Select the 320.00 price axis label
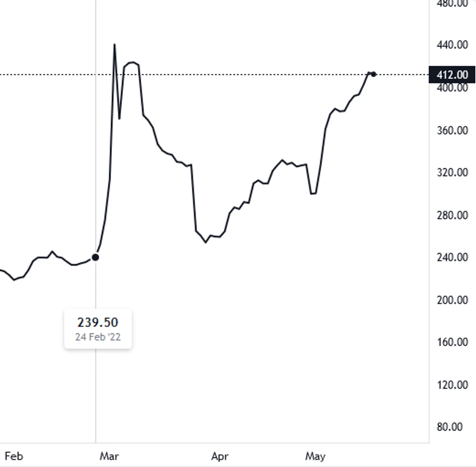The height and width of the screenshot is (467, 476). [452, 173]
